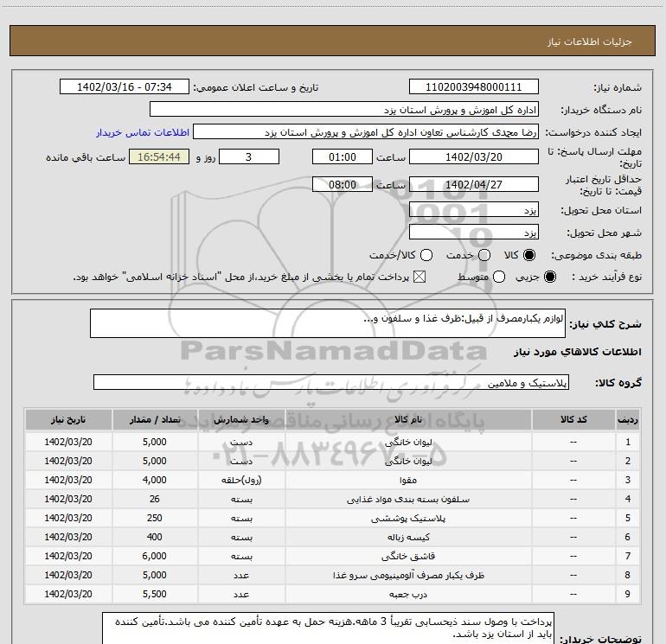Click the announcement date field 1402/03/16 - 07:34
The image size is (666, 644).
click(125, 86)
